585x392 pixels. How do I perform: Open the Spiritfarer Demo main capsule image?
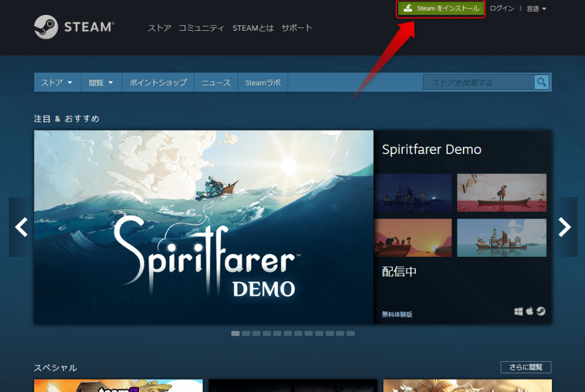point(204,227)
